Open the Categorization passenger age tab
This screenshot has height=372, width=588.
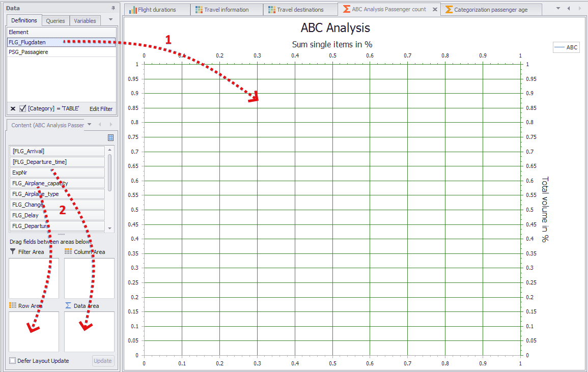(x=491, y=10)
